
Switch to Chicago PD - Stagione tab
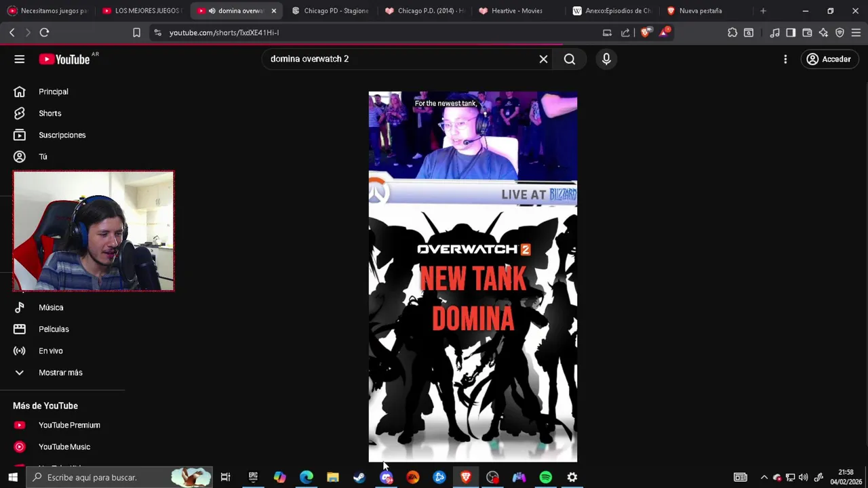click(x=331, y=11)
